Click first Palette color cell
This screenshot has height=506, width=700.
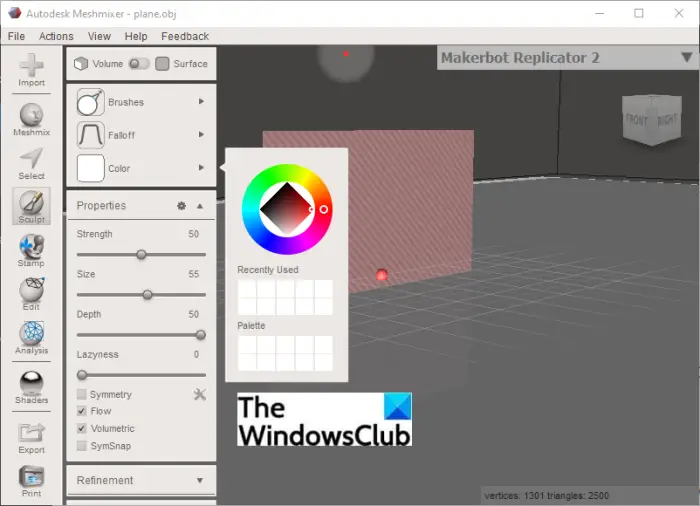coord(247,344)
